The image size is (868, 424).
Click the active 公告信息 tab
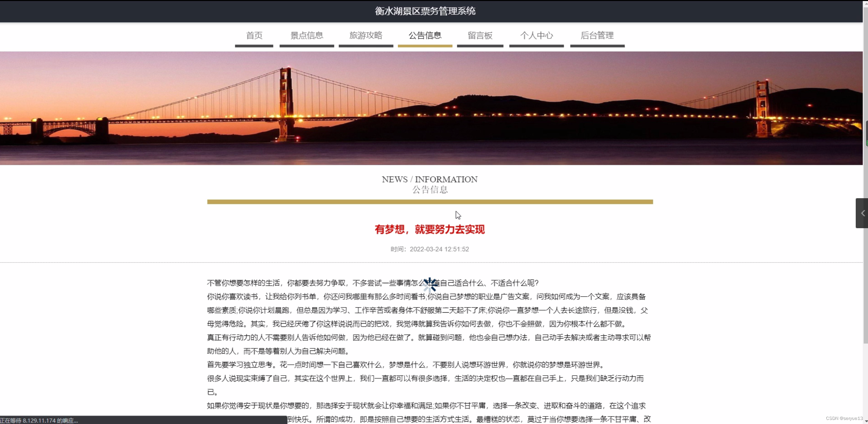425,35
